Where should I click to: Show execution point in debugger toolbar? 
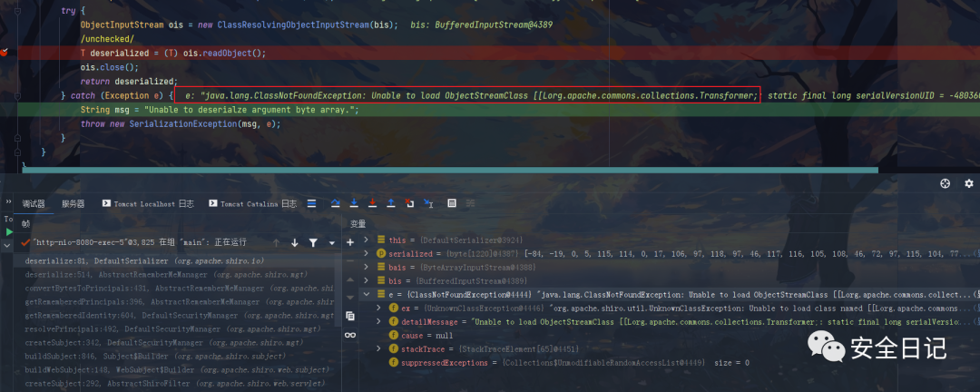[x=311, y=204]
